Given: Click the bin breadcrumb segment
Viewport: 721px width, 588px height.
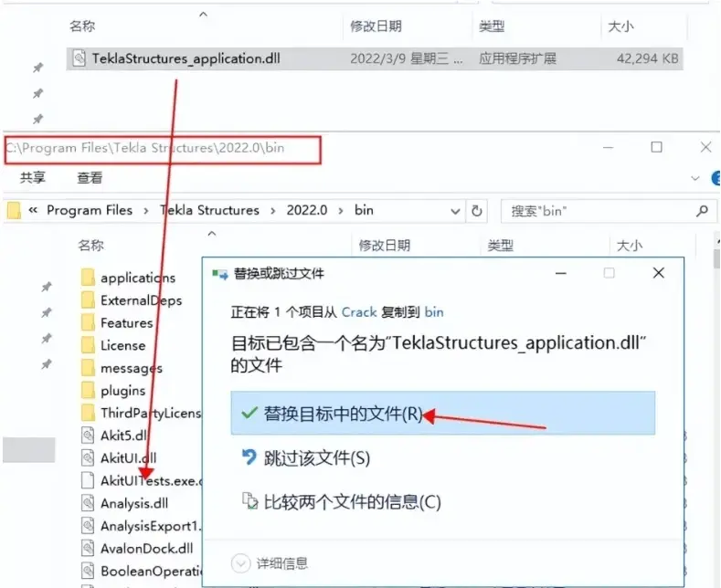Looking at the screenshot, I should pos(364,210).
